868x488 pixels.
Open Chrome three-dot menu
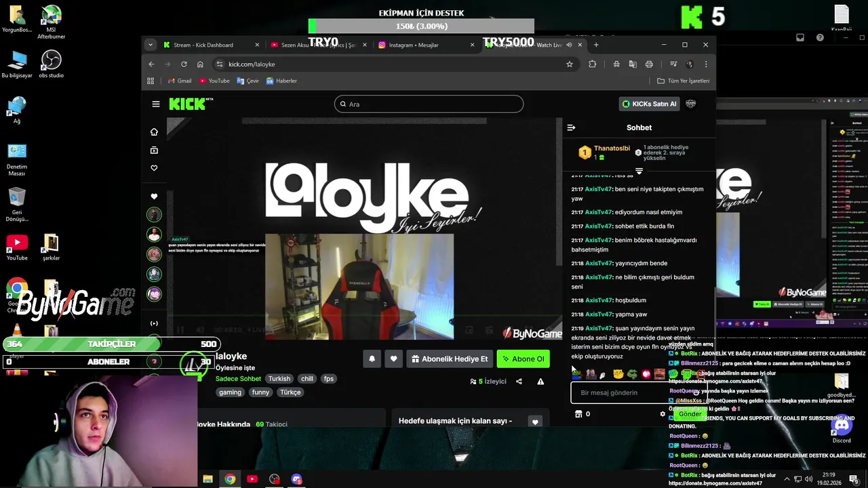point(706,64)
